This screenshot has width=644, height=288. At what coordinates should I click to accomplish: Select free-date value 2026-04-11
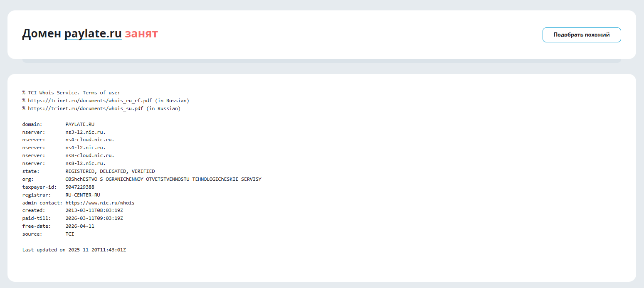[80, 226]
